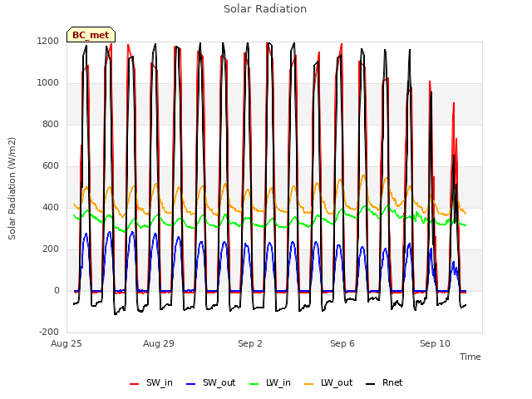Click the 1200 y-axis tick label

(48, 41)
